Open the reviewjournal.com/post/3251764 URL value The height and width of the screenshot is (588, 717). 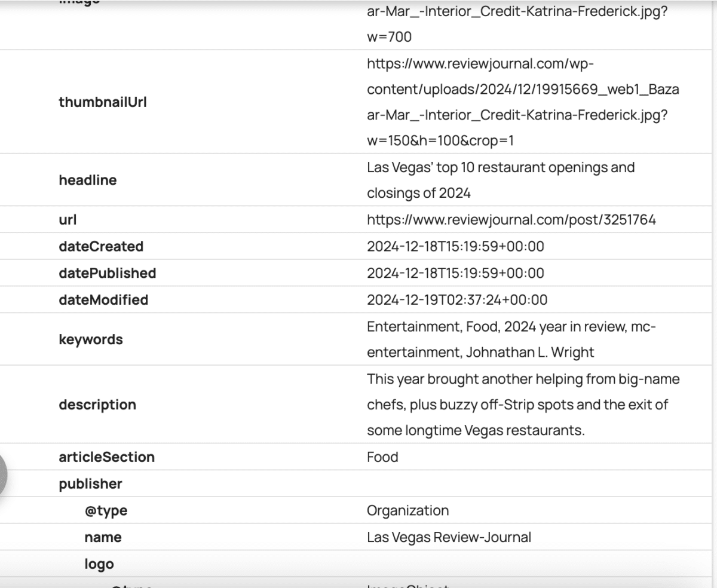click(x=511, y=219)
